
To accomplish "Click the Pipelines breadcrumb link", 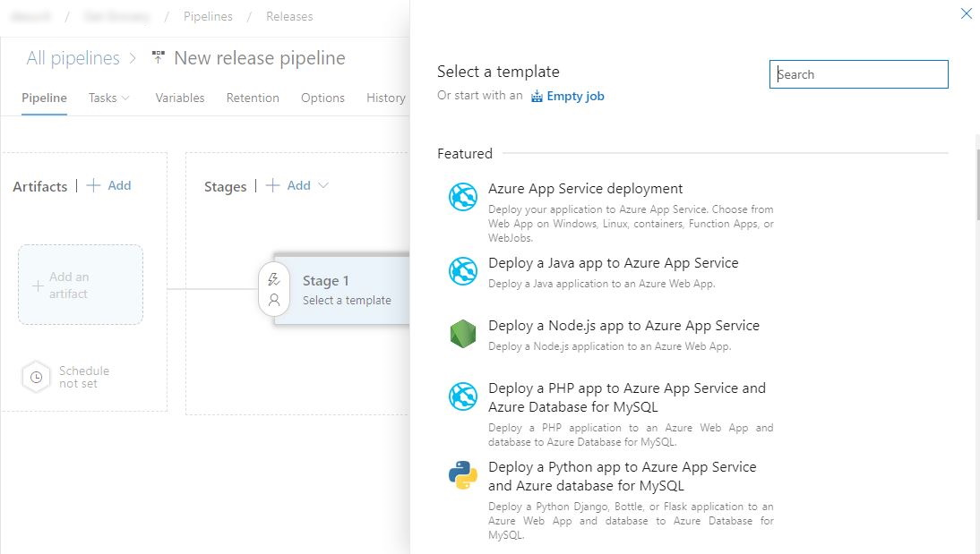I will pos(208,16).
